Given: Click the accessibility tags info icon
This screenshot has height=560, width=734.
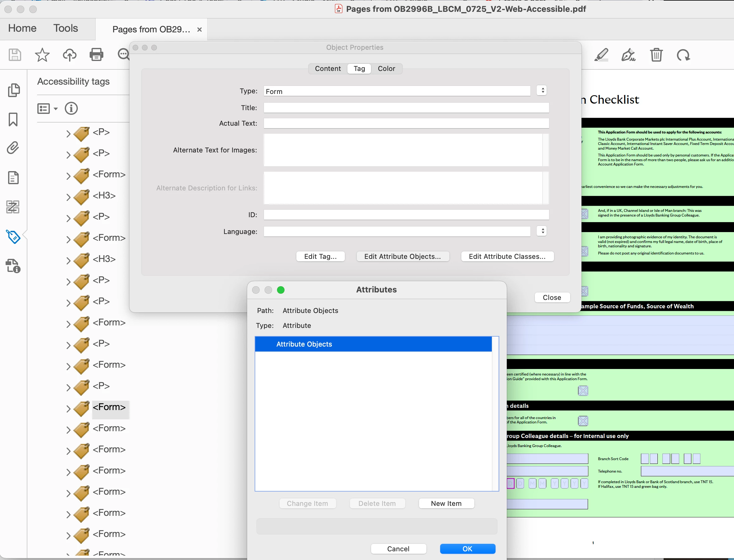Looking at the screenshot, I should 71,108.
